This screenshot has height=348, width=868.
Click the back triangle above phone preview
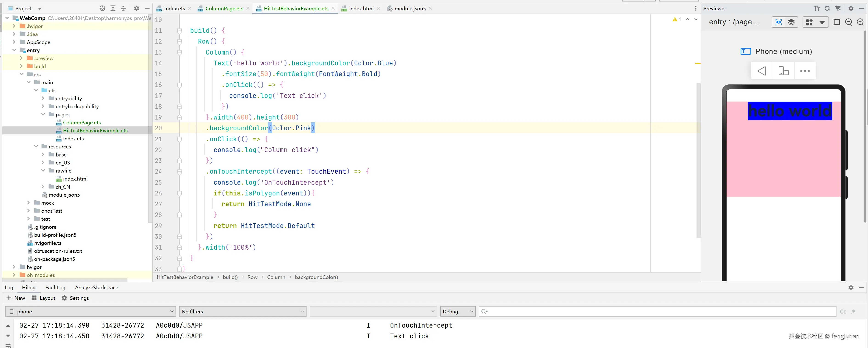pyautogui.click(x=761, y=71)
